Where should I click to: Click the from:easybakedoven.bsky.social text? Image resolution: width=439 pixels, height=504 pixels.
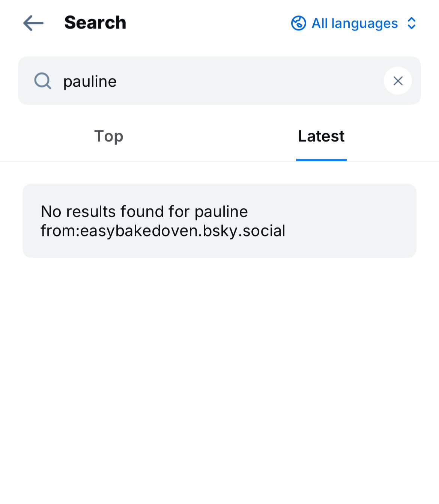pyautogui.click(x=163, y=231)
